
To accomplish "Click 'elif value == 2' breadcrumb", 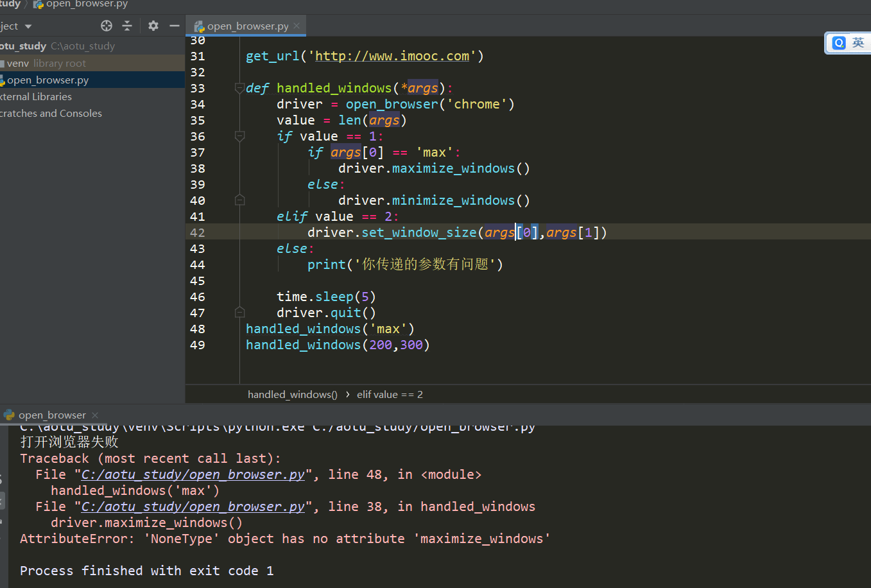I will (390, 394).
